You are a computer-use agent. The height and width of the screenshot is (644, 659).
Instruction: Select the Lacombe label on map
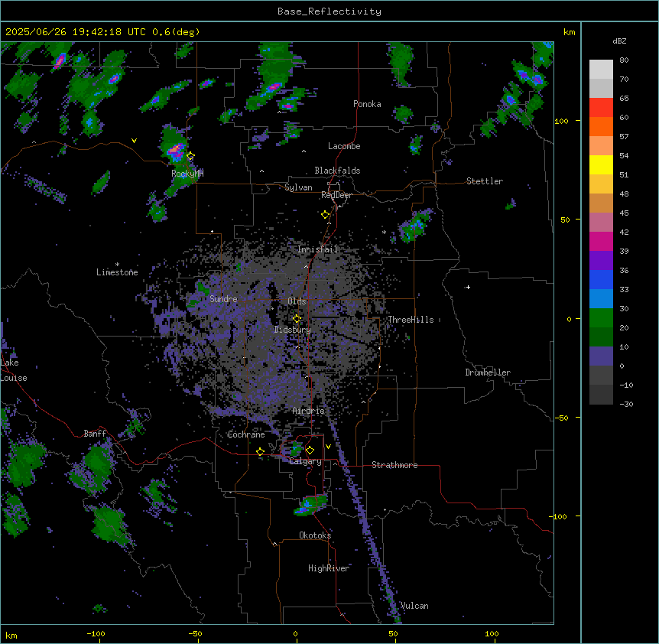point(344,146)
